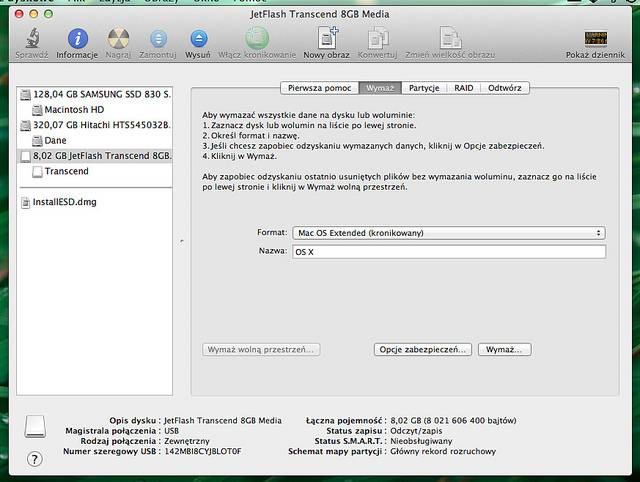Viewport: 640px width, 482px height.
Task: Click the InstallESD.dmg file icon
Action: (x=25, y=202)
